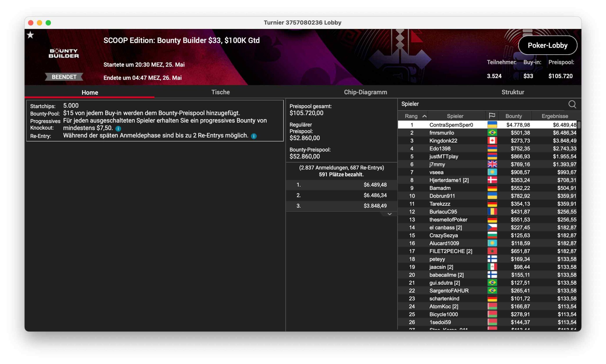The height and width of the screenshot is (364, 606).
Task: Toggle Rang column sort arrow
Action: 424,116
